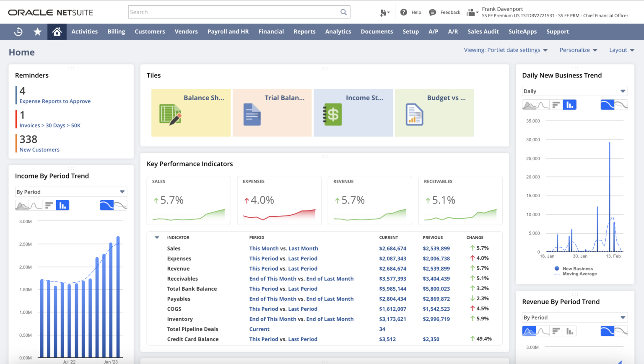
Task: Collapse the Key Performance Indicators table via disclosure arrow
Action: point(157,237)
